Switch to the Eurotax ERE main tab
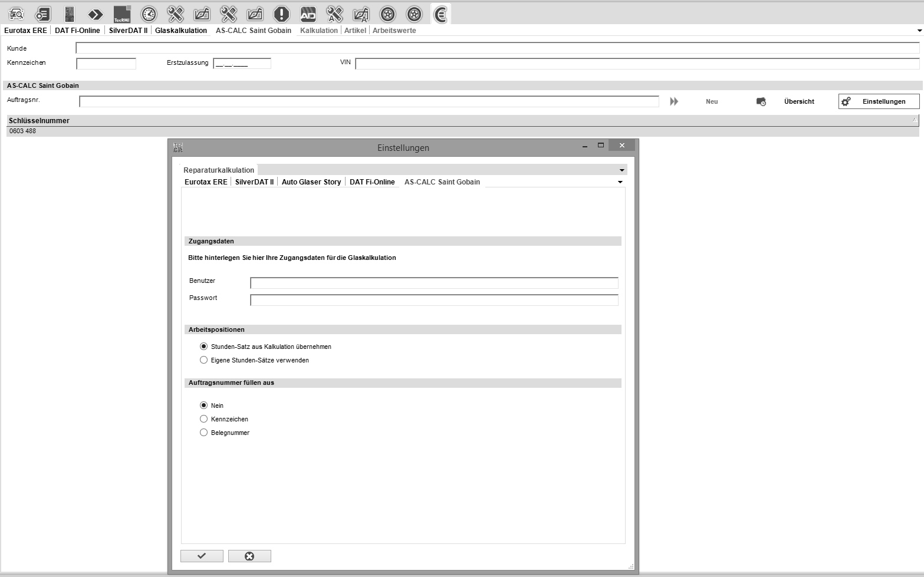The width and height of the screenshot is (924, 577). point(25,31)
